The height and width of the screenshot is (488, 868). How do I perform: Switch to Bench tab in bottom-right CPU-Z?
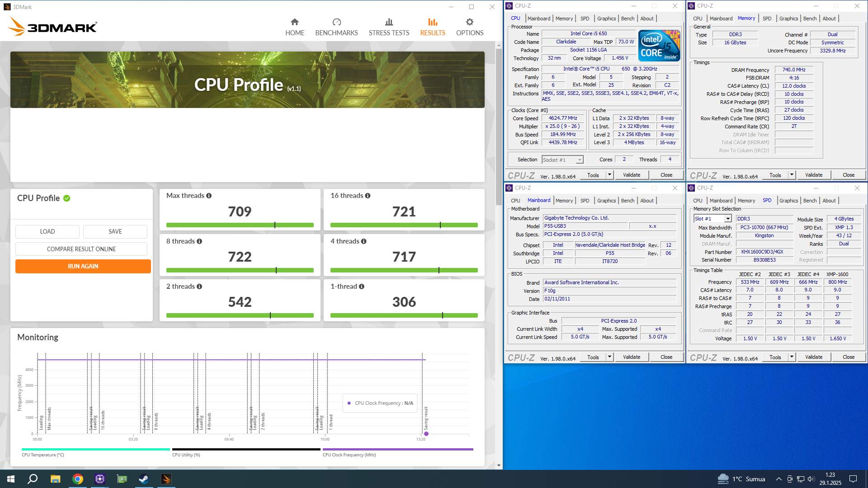(810, 201)
